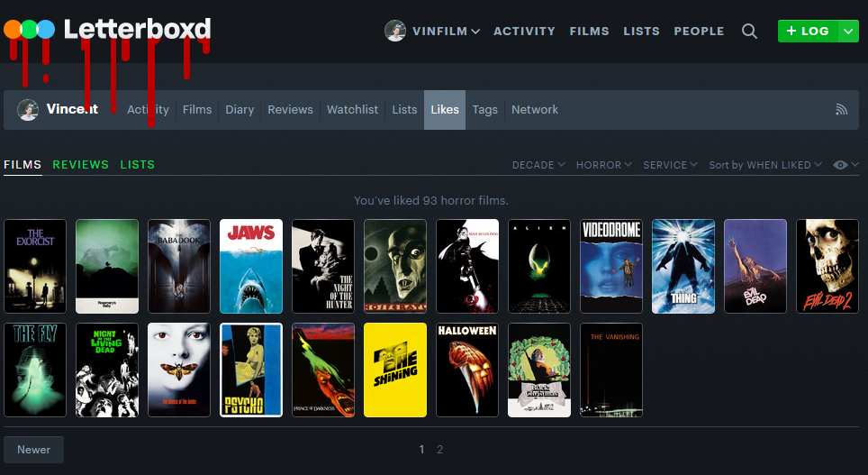Open The Babadook poster
868x475 pixels.
(x=179, y=266)
